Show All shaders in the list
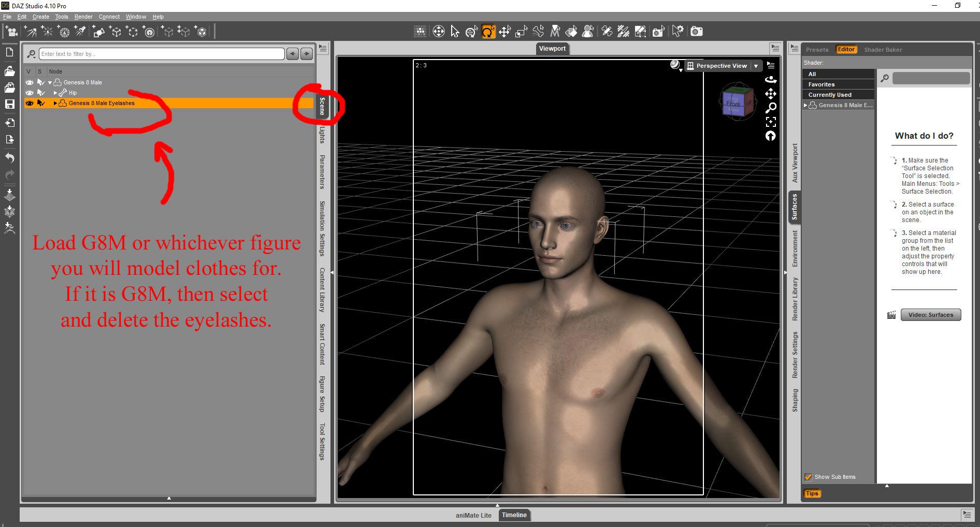The height and width of the screenshot is (527, 980). [838, 74]
